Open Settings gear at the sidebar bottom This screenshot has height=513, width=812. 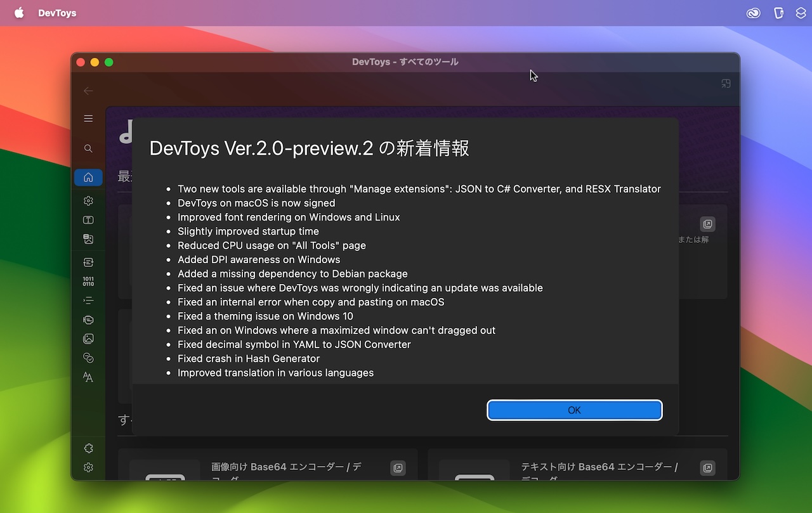click(88, 468)
